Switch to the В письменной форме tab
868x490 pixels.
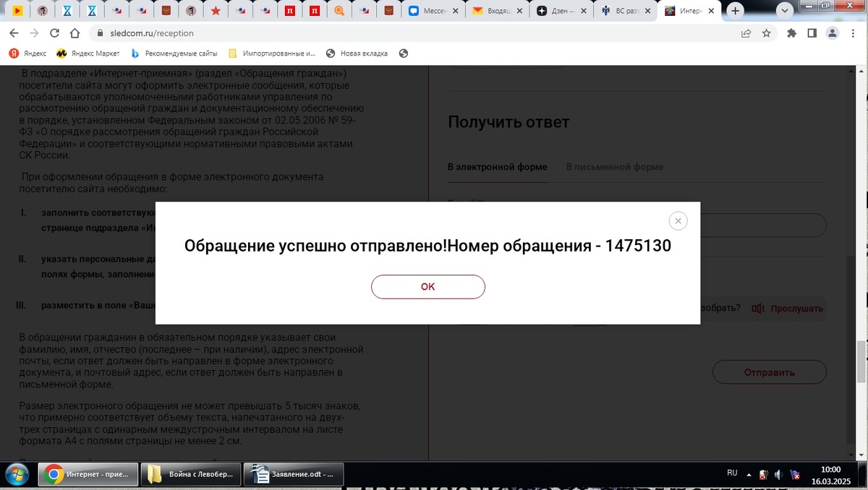click(x=614, y=166)
